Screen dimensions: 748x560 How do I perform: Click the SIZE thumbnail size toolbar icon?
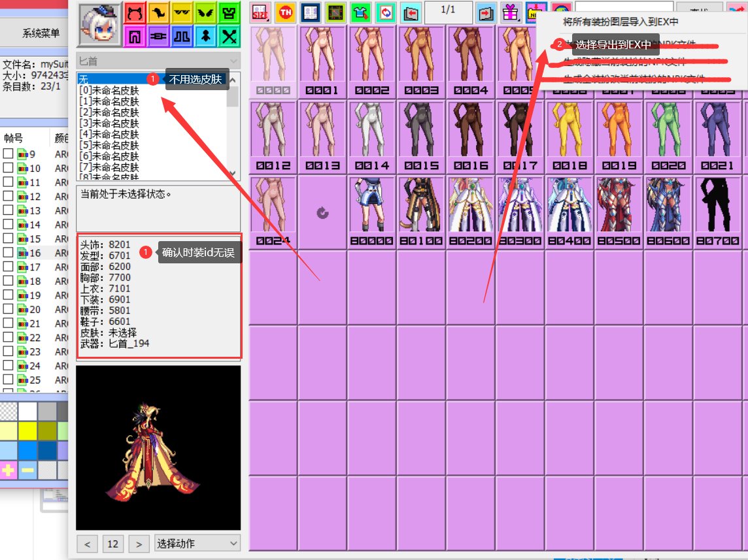click(x=260, y=13)
